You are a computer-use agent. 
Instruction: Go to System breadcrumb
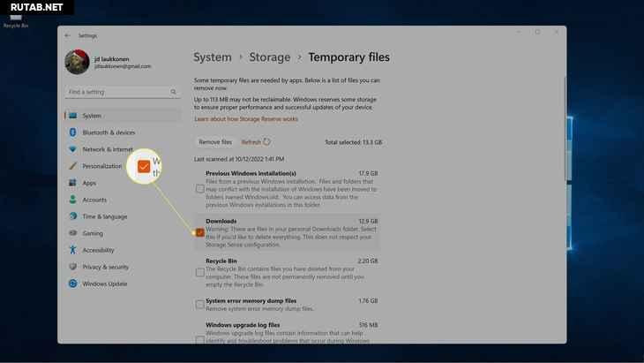(213, 57)
